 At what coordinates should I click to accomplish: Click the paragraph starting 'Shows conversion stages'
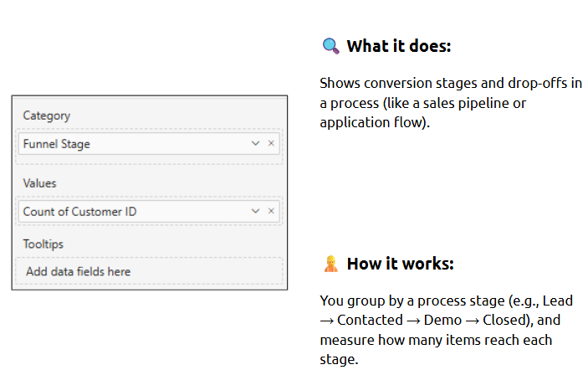tap(451, 103)
